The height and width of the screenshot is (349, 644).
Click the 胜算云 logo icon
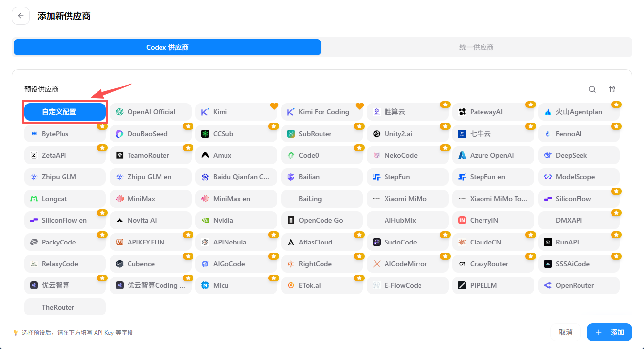[x=376, y=112]
